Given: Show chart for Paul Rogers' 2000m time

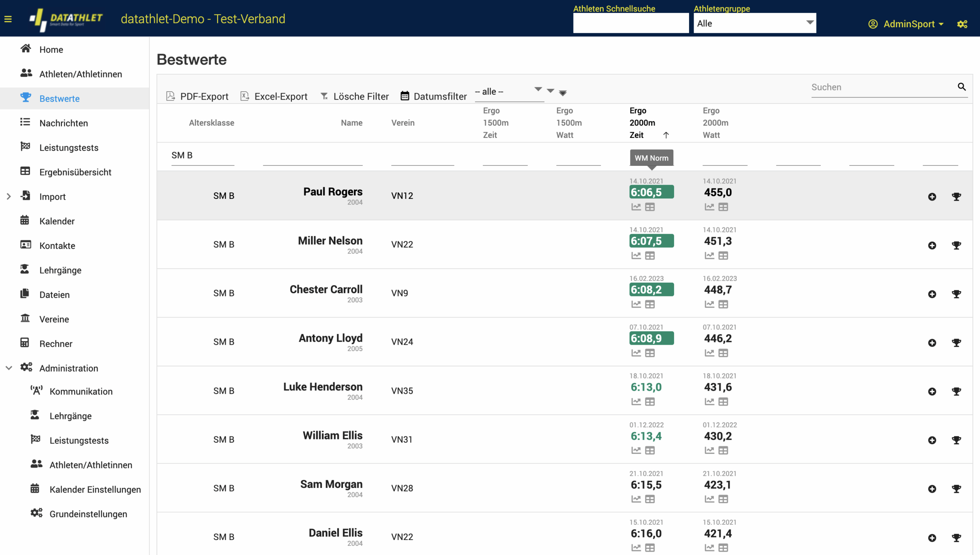Looking at the screenshot, I should [636, 207].
